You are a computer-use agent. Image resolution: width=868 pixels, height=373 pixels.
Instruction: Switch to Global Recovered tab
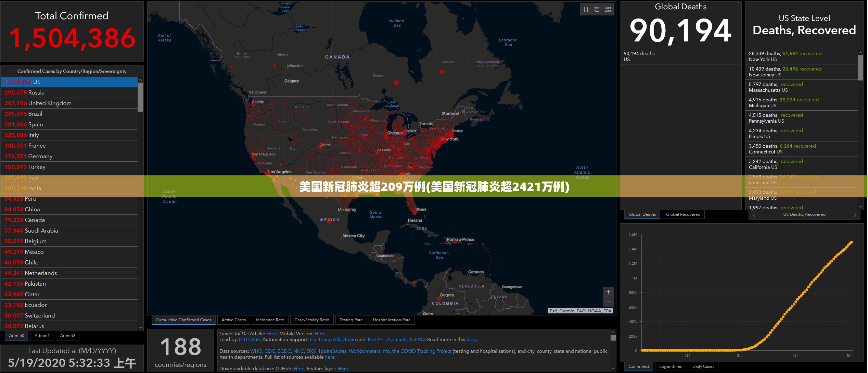coord(683,214)
